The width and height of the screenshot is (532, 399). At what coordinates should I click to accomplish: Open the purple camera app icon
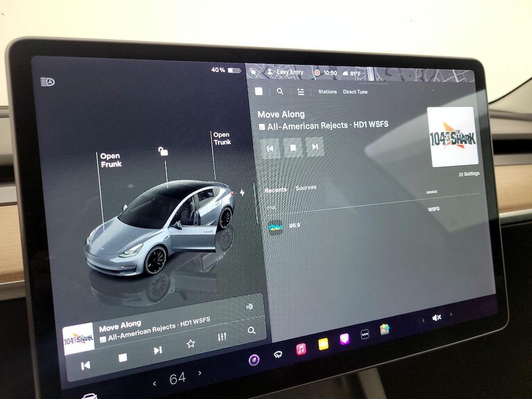click(254, 360)
